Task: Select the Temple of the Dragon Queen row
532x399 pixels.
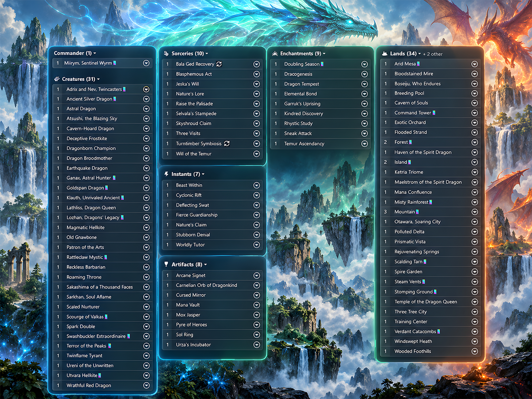Action: pos(430,302)
